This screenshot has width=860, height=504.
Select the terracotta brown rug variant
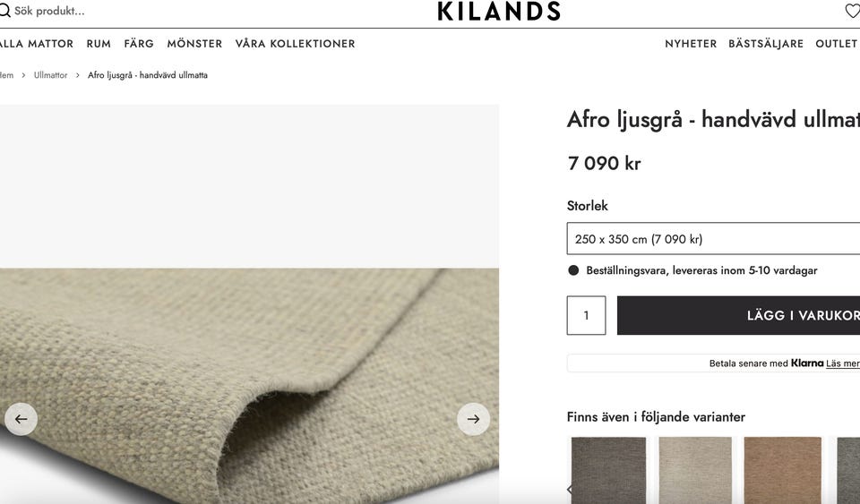click(x=783, y=470)
